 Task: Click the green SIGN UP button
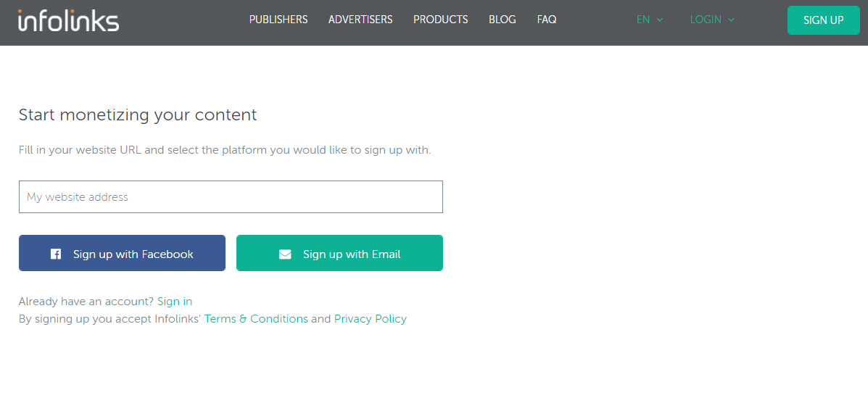[824, 20]
